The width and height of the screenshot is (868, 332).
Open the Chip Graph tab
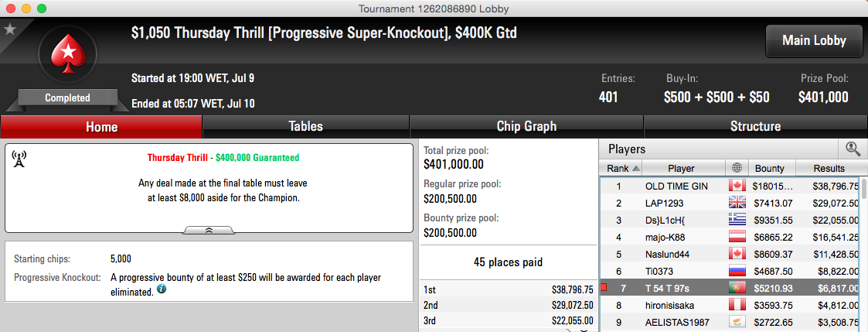pyautogui.click(x=526, y=127)
